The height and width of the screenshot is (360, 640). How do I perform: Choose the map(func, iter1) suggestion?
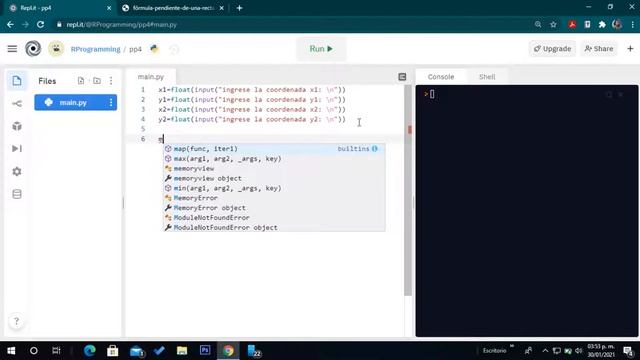click(x=274, y=149)
